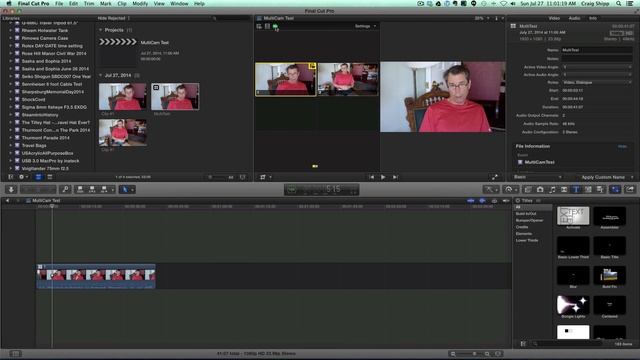Switch inspector to Video tab
Viewport: 640px width, 360px height.
click(x=554, y=18)
